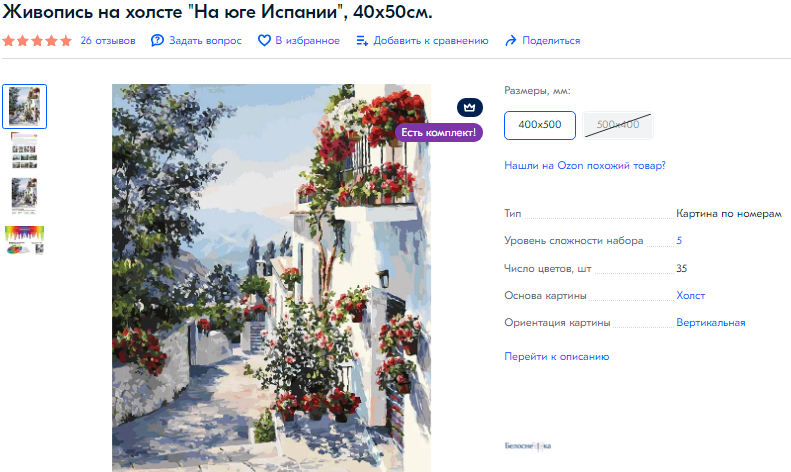Select the fourth thumbnail with colorful paint drips

(x=25, y=240)
